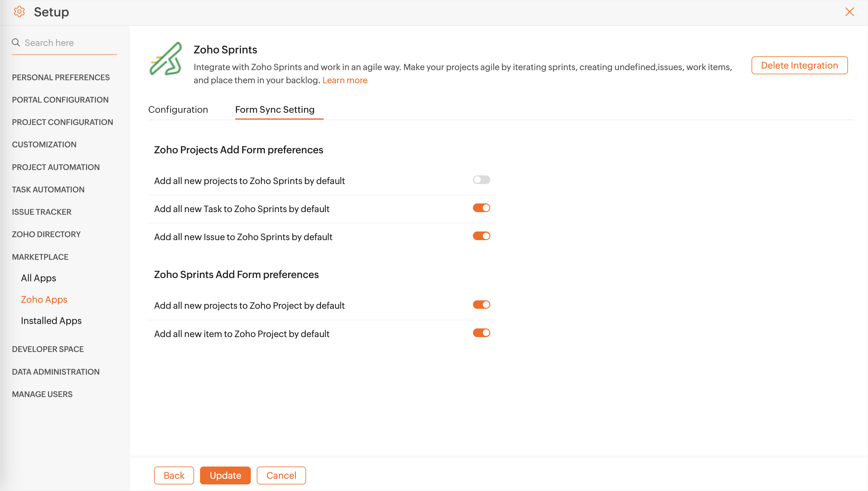Select the Form Sync Setting tab

pyautogui.click(x=275, y=109)
